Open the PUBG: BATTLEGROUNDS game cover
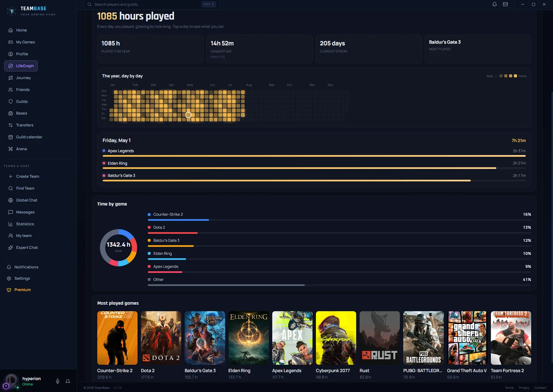Image resolution: width=553 pixels, height=392 pixels. pos(423,338)
